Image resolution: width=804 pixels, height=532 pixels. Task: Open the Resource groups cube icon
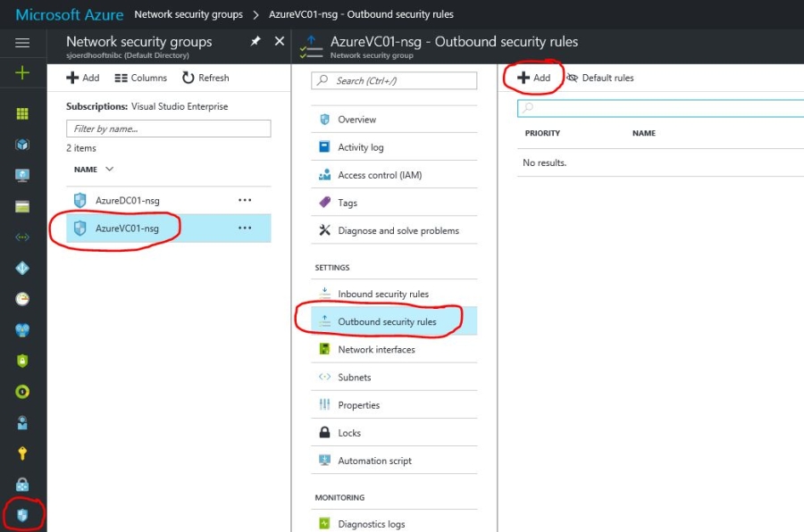click(22, 145)
